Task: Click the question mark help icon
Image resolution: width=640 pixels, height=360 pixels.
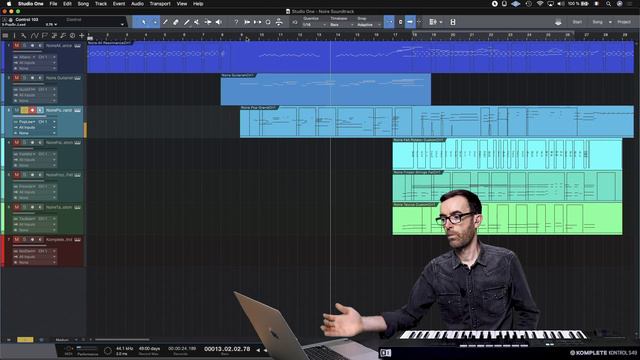Action: (x=236, y=22)
